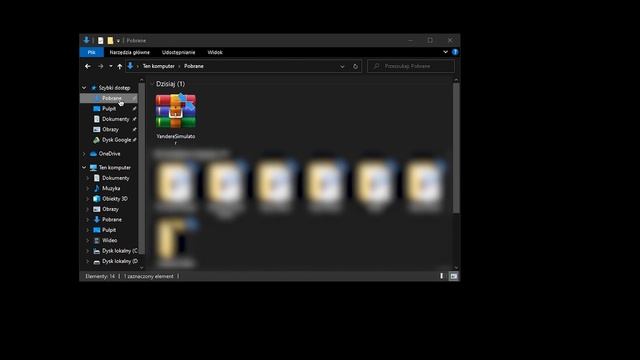Viewport: 640px width, 360px height.
Task: Open Help via the blue question mark
Action: [x=455, y=52]
